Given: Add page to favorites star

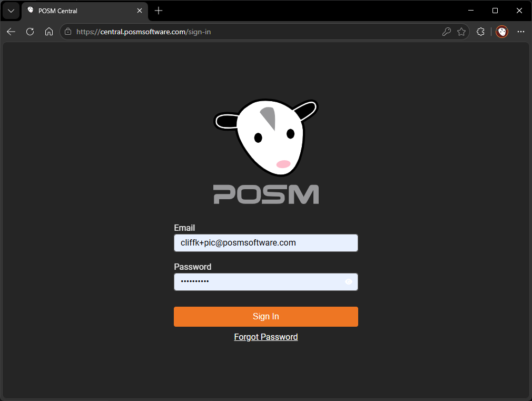Looking at the screenshot, I should tap(461, 32).
